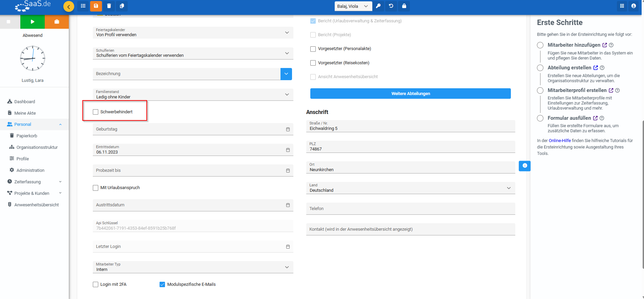Click the Weitere Abteilungen button

[x=410, y=94]
